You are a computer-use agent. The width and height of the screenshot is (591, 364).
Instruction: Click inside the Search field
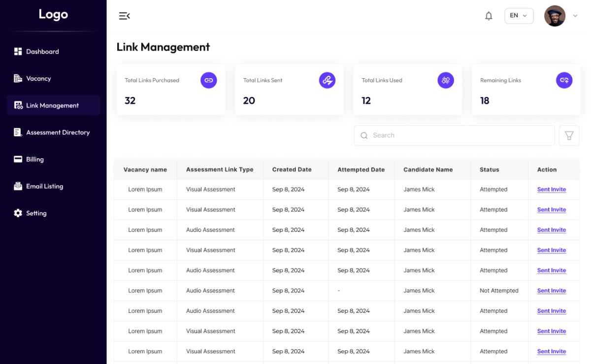(x=458, y=135)
